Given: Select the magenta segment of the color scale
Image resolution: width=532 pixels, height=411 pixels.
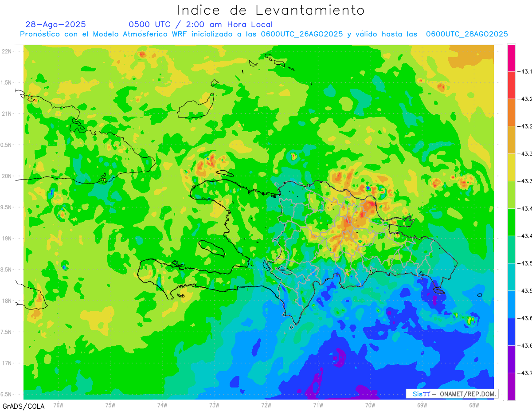Looking at the screenshot, I should [x=511, y=58].
